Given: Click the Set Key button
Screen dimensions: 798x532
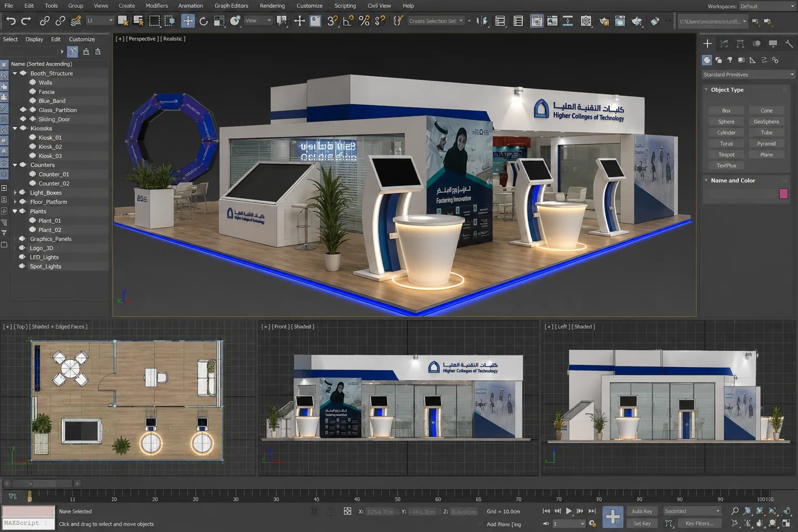Looking at the screenshot, I should pos(642,524).
